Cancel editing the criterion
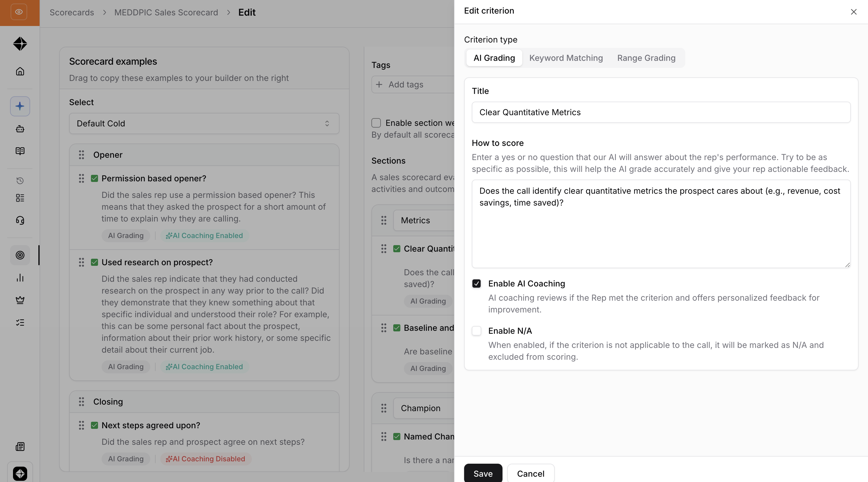Image resolution: width=868 pixels, height=482 pixels. click(x=531, y=473)
